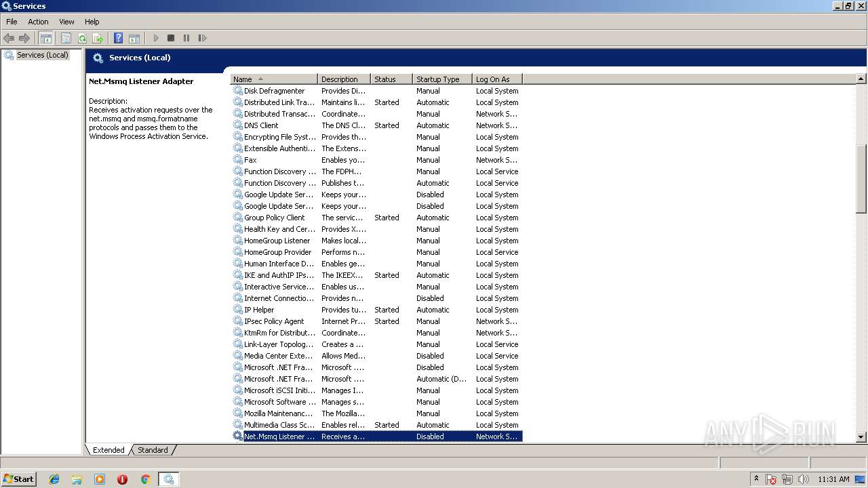The height and width of the screenshot is (488, 868).
Task: Click the Services taskbar button
Action: [168, 479]
